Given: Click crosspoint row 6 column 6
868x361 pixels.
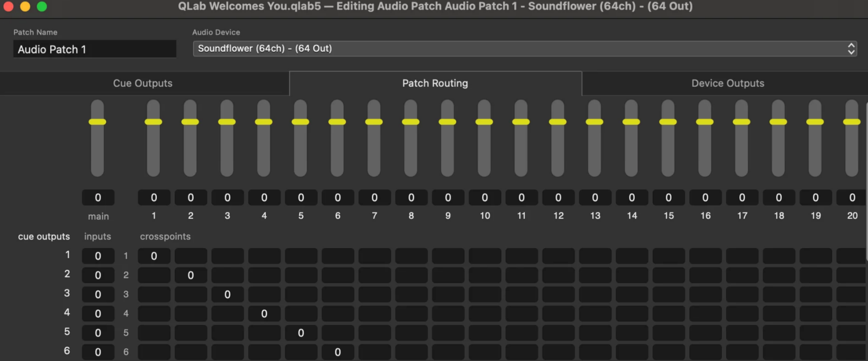Looking at the screenshot, I should [x=338, y=352].
